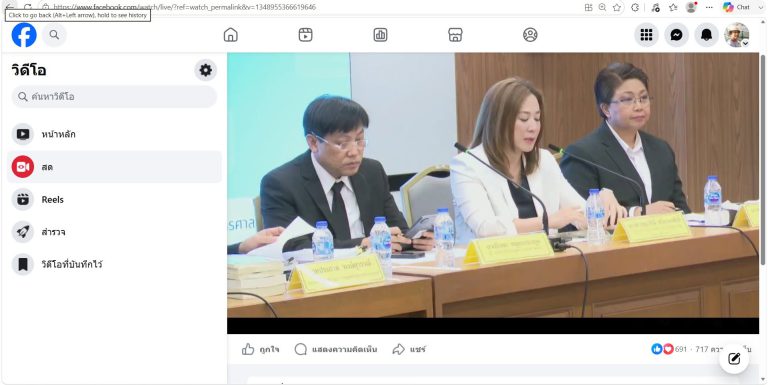768x385 pixels.
Task: Open browser Settings and more ellipsis menu
Action: click(x=709, y=7)
